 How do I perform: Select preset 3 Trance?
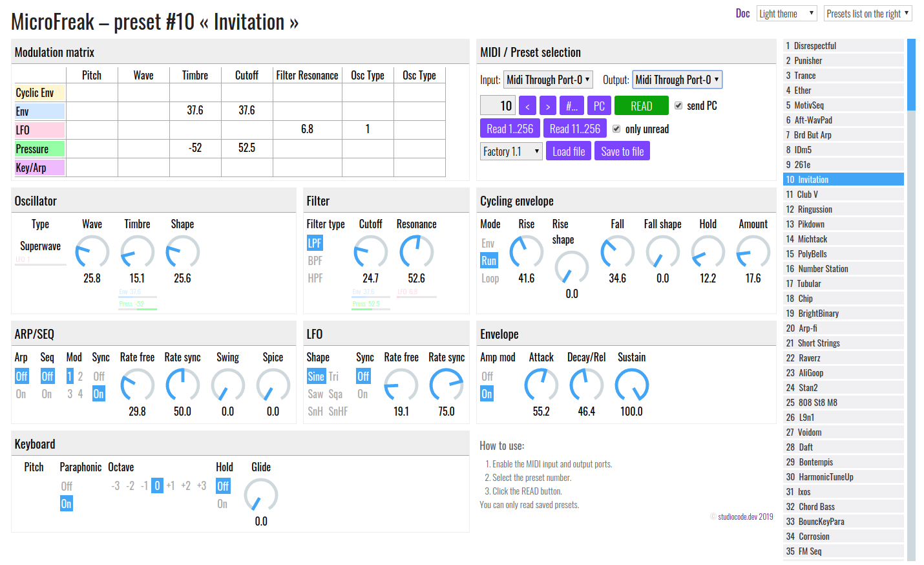click(x=843, y=76)
